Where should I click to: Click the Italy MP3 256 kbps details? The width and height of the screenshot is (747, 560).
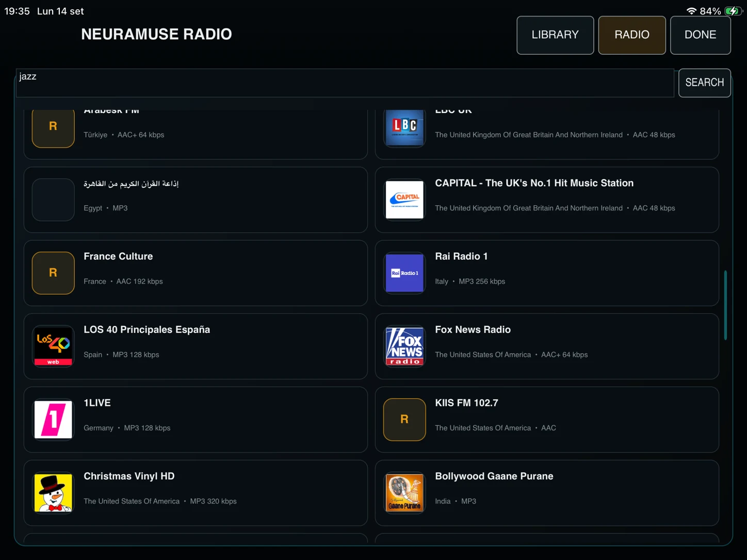coord(470,281)
